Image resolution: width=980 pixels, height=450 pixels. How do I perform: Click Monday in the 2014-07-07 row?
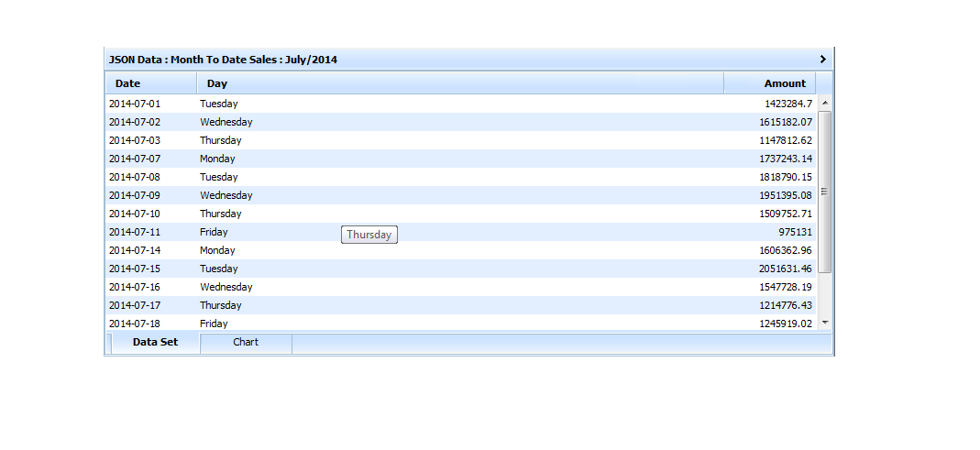click(x=217, y=159)
